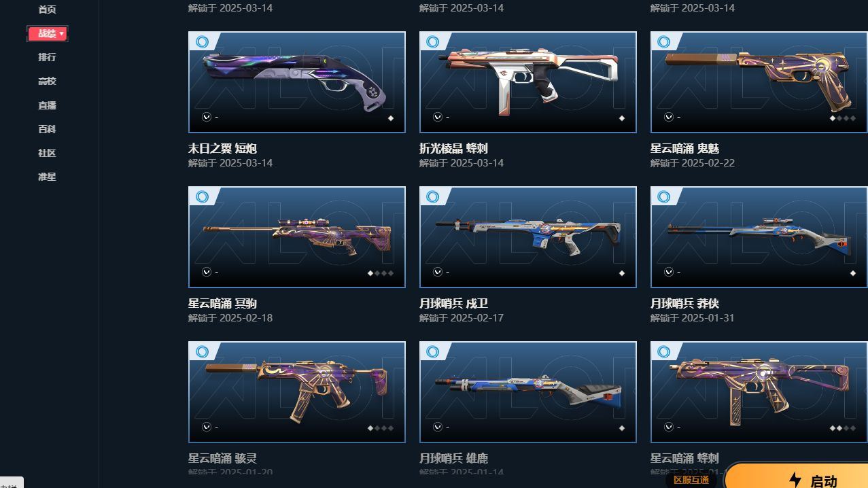Click the 区服互通 badge
Viewport: 868px width, 488px height.
click(x=691, y=480)
